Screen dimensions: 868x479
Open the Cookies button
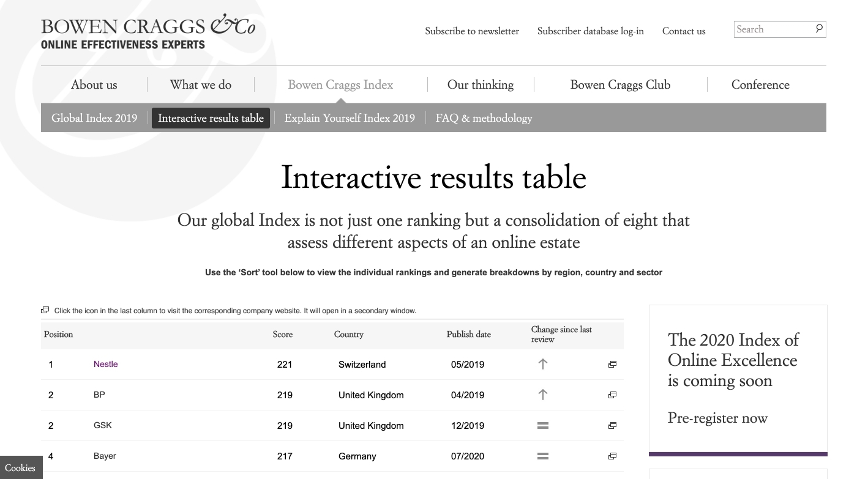(20, 468)
